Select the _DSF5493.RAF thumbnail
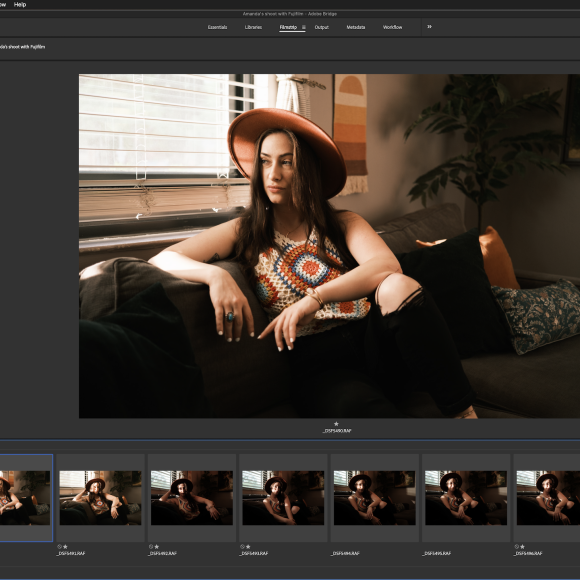580x580 pixels. [283, 498]
